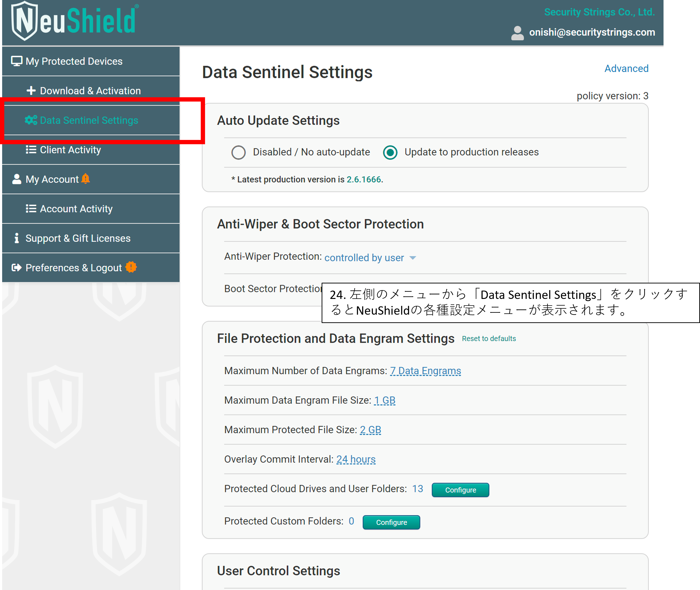Screen dimensions: 700x590
Task: Click the person icon beside My Account
Action: point(16,179)
